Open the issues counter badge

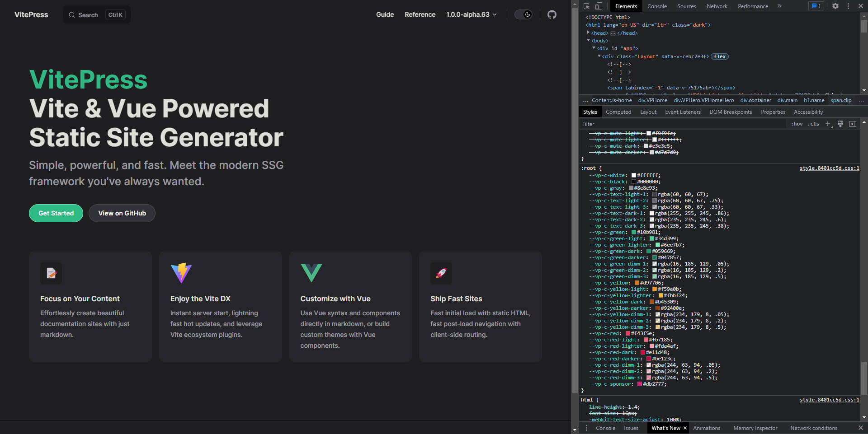[x=816, y=6]
